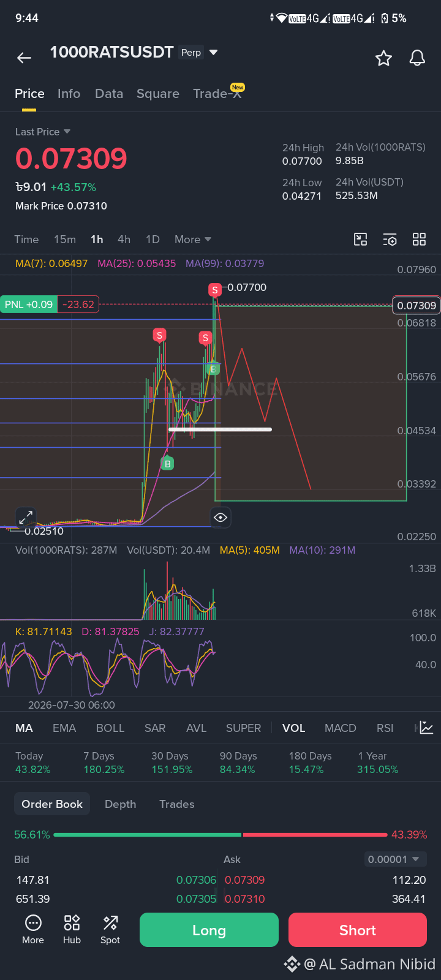Screen dimensions: 441x980
Task: Show the Trades tab
Action: click(x=177, y=804)
